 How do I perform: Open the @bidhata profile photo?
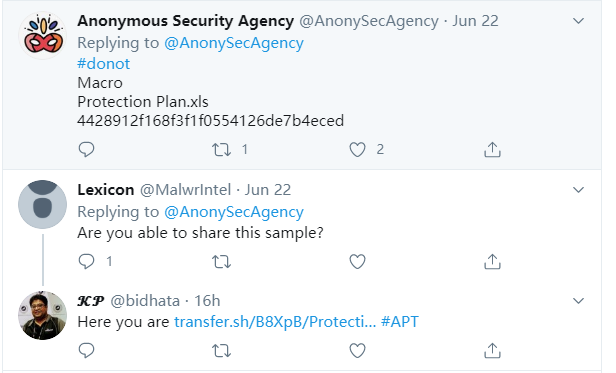42,315
